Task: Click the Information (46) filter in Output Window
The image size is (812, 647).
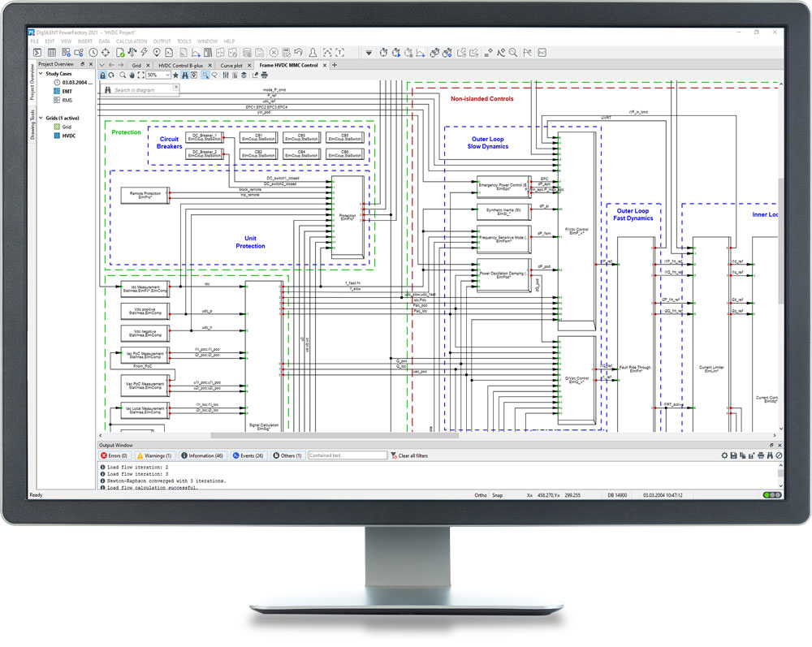Action: 205,455
